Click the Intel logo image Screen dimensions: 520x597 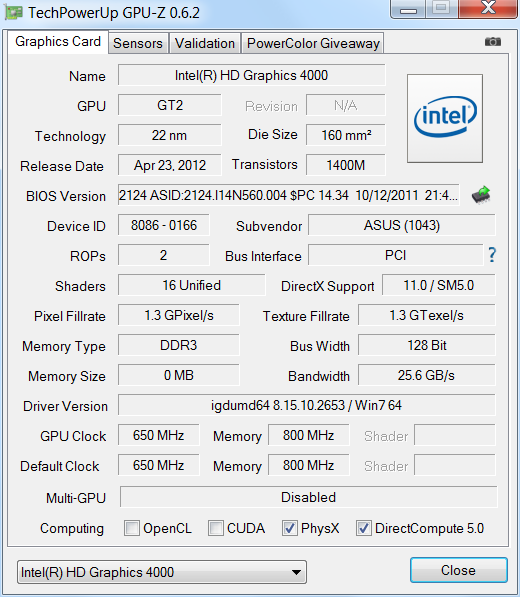click(x=445, y=118)
